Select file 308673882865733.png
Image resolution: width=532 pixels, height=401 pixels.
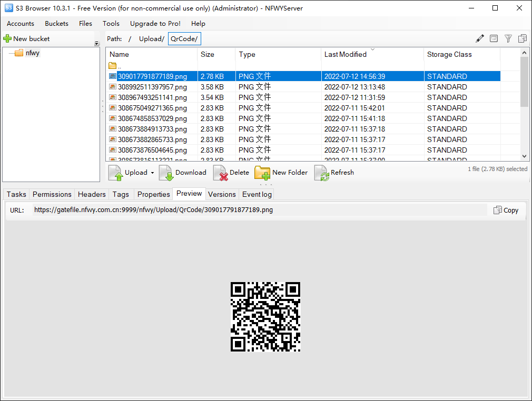click(x=152, y=139)
